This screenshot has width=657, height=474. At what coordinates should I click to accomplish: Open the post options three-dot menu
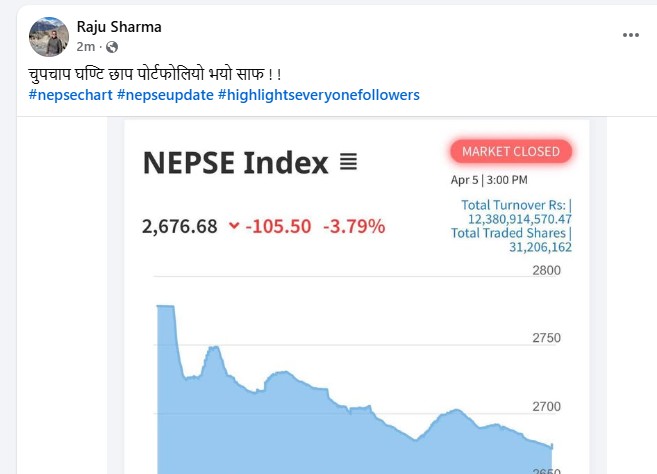[x=630, y=35]
